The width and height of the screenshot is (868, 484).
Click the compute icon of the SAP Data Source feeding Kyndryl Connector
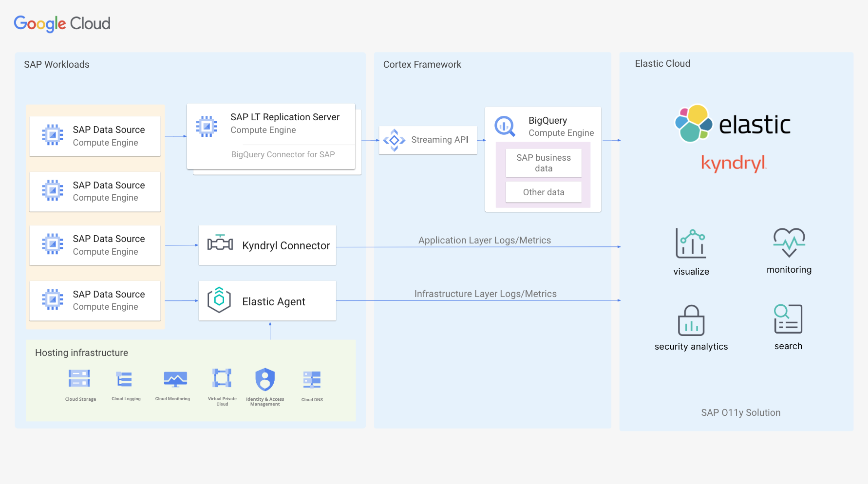click(x=53, y=244)
